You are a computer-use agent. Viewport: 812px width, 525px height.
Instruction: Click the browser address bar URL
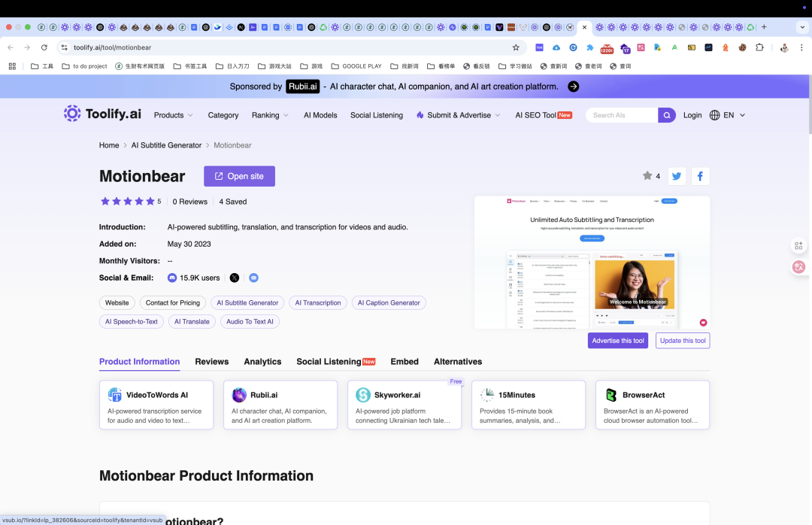tap(112, 47)
